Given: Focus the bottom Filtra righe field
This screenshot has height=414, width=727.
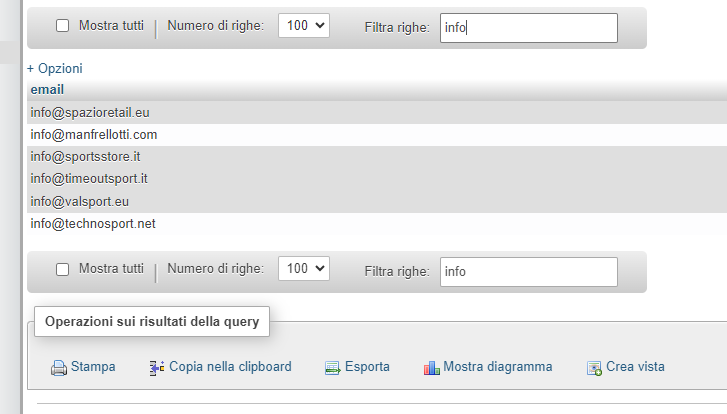Looking at the screenshot, I should click(528, 271).
